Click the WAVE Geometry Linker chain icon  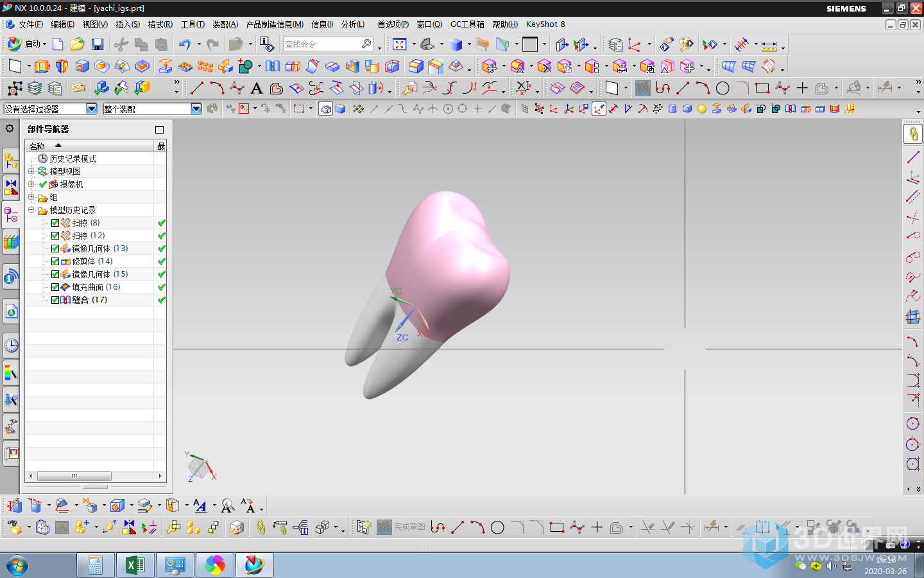(260, 527)
